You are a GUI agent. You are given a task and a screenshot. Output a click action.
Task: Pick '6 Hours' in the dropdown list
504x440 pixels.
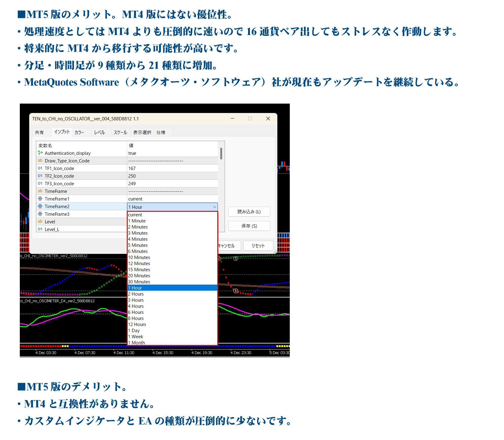coord(172,312)
